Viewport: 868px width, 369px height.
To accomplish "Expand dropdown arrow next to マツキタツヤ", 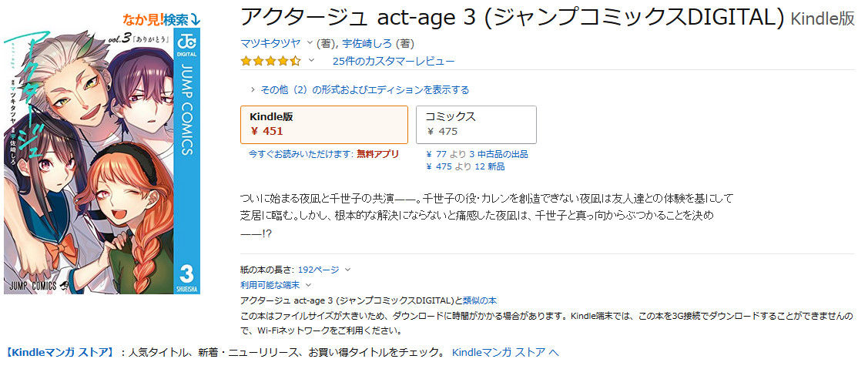I will 310,42.
